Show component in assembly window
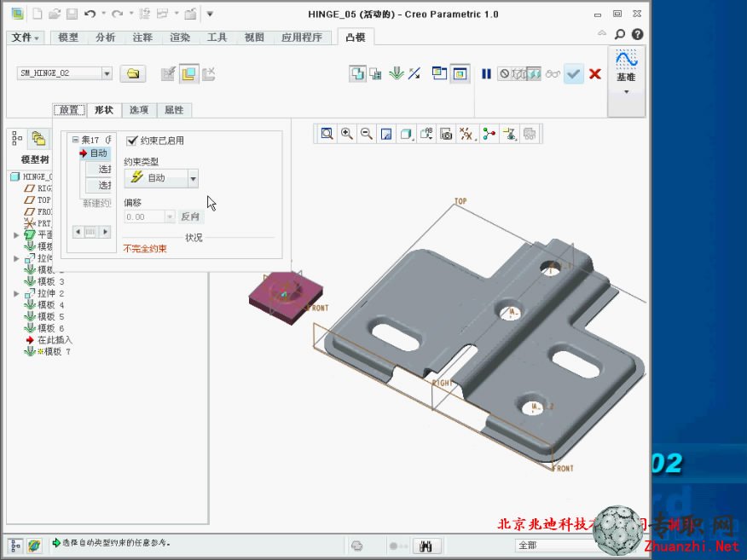Viewport: 747px width, 560px height. point(460,74)
